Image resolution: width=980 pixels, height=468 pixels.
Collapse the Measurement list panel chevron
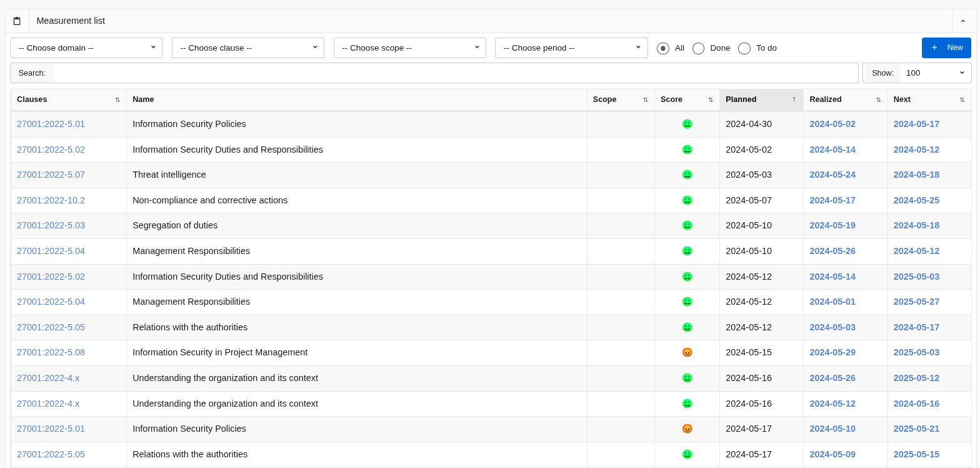click(x=962, y=21)
